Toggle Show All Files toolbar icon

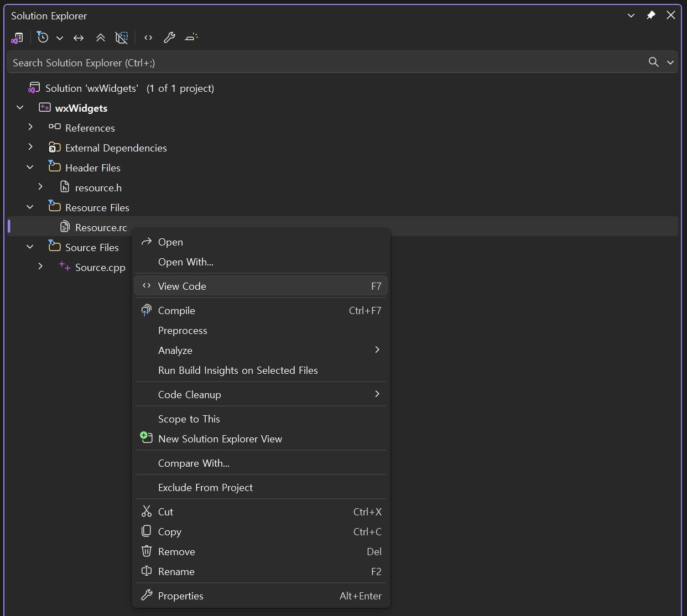(x=121, y=38)
